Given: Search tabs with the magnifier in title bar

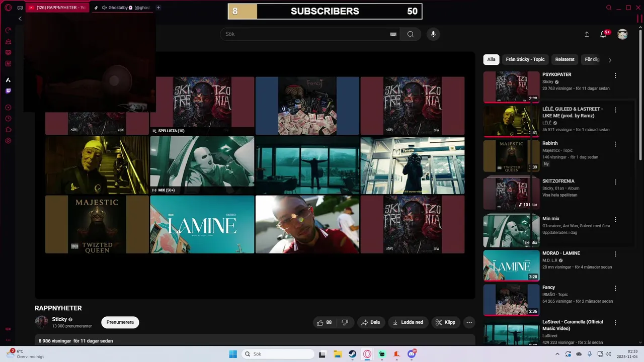Looking at the screenshot, I should click(x=609, y=8).
